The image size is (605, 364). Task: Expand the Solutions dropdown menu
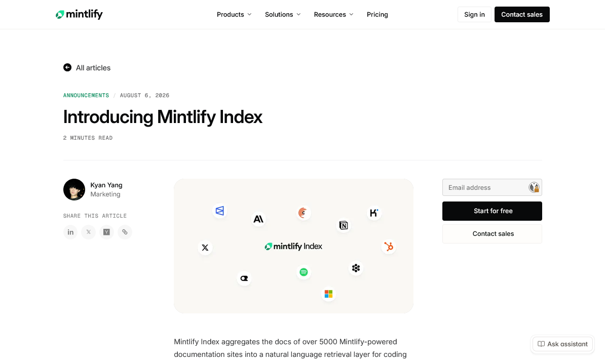pyautogui.click(x=282, y=14)
